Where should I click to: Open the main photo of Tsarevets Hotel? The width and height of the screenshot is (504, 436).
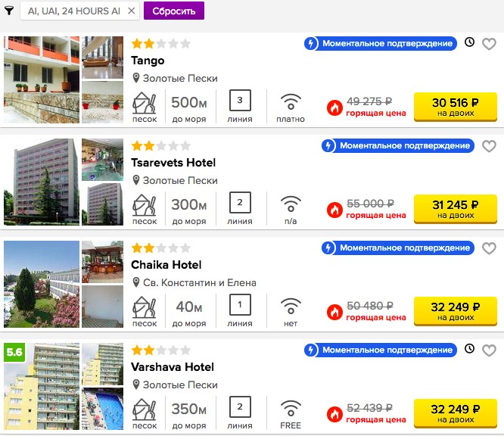pos(42,182)
